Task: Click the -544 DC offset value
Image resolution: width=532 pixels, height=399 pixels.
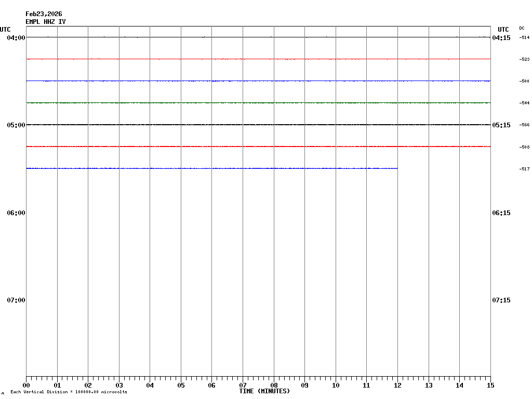Action: [525, 103]
